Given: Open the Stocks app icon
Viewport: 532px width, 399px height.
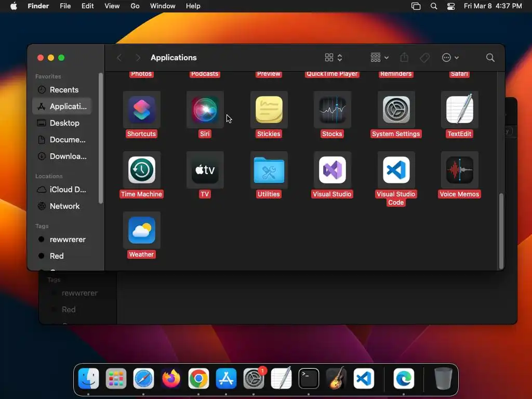Looking at the screenshot, I should [332, 110].
